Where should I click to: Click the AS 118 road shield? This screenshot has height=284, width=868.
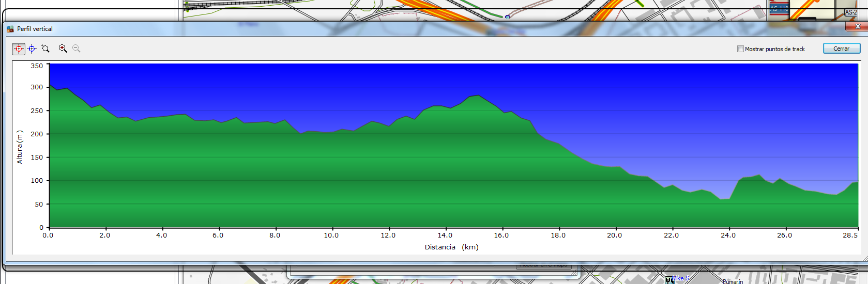click(x=779, y=9)
